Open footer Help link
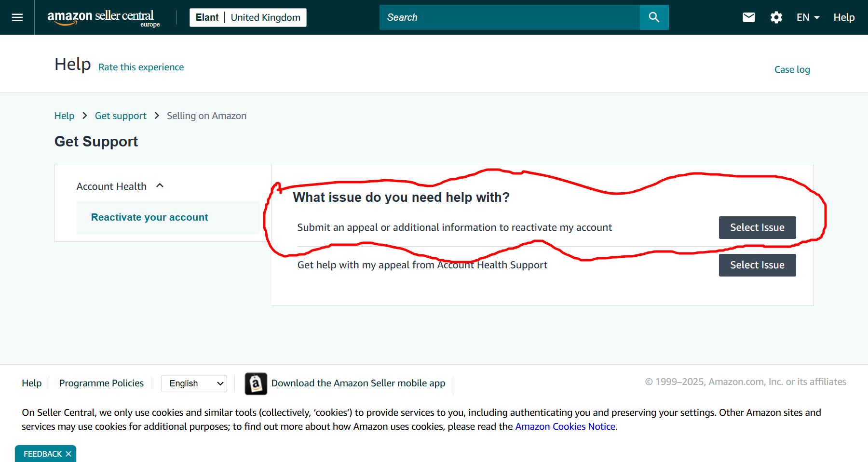 coord(32,383)
